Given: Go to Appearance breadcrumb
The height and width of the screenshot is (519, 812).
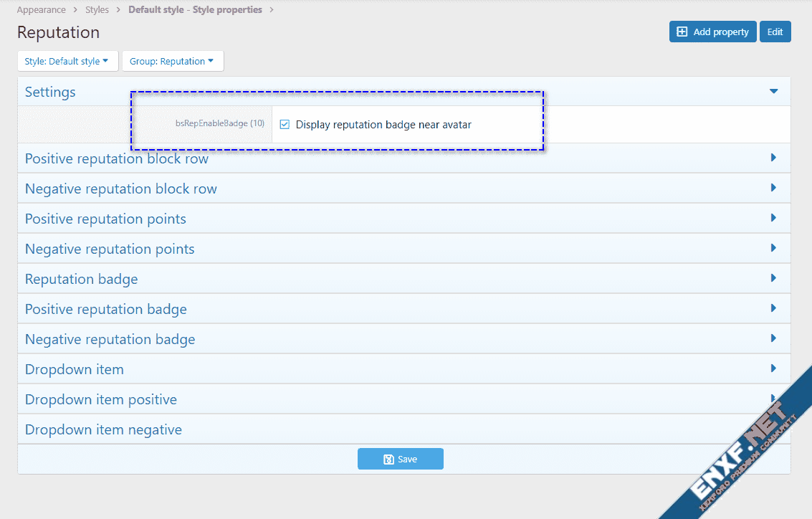Looking at the screenshot, I should (42, 10).
